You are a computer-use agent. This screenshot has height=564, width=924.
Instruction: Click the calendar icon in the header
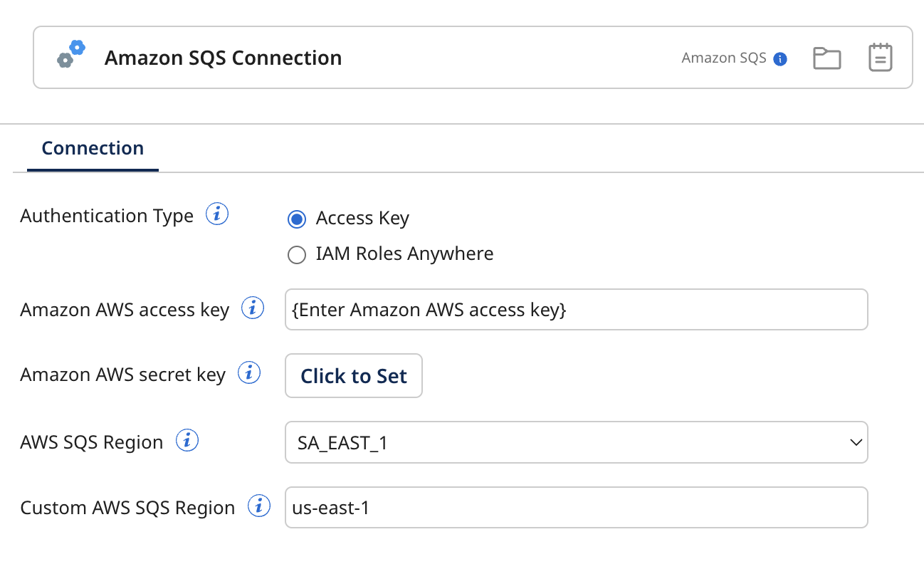click(880, 57)
